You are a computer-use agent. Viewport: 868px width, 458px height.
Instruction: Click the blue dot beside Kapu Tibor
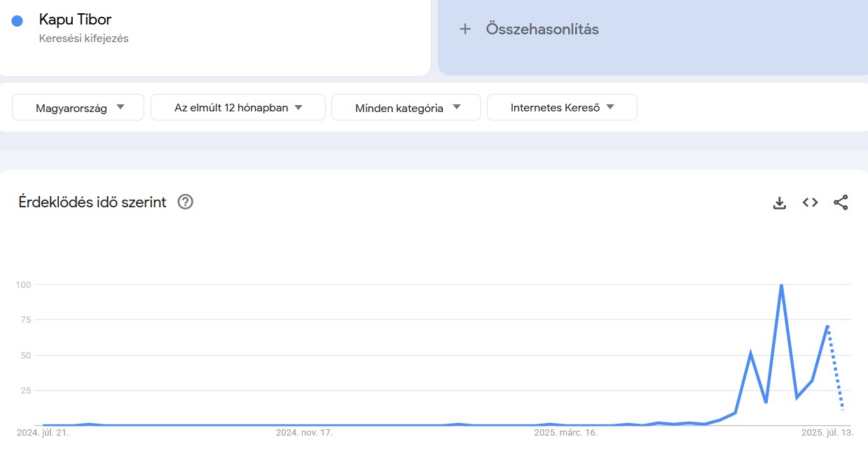point(18,22)
